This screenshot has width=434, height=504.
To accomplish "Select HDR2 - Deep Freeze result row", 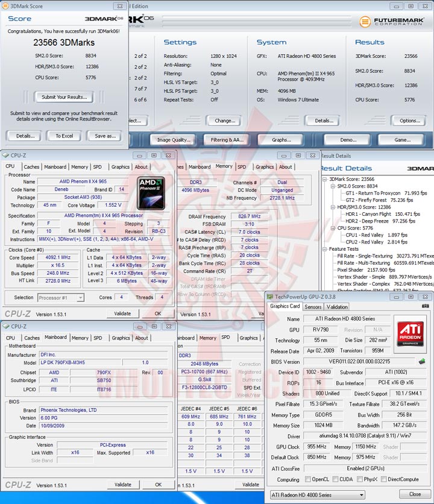I will coord(380,221).
